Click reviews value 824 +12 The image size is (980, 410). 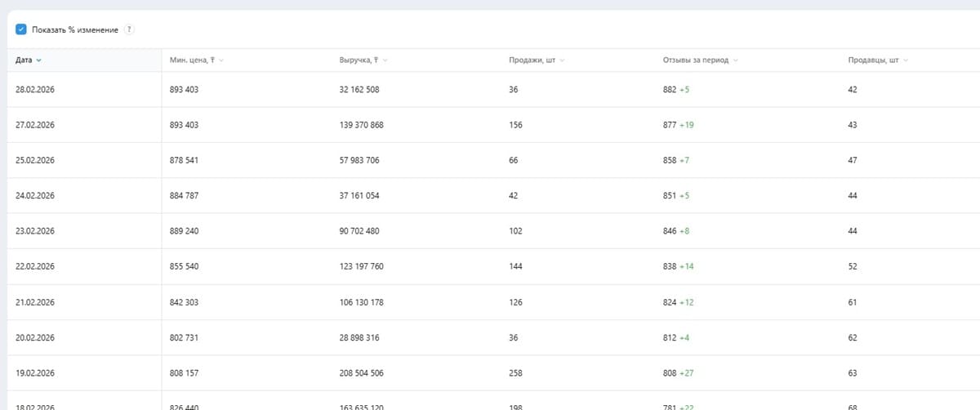click(679, 302)
